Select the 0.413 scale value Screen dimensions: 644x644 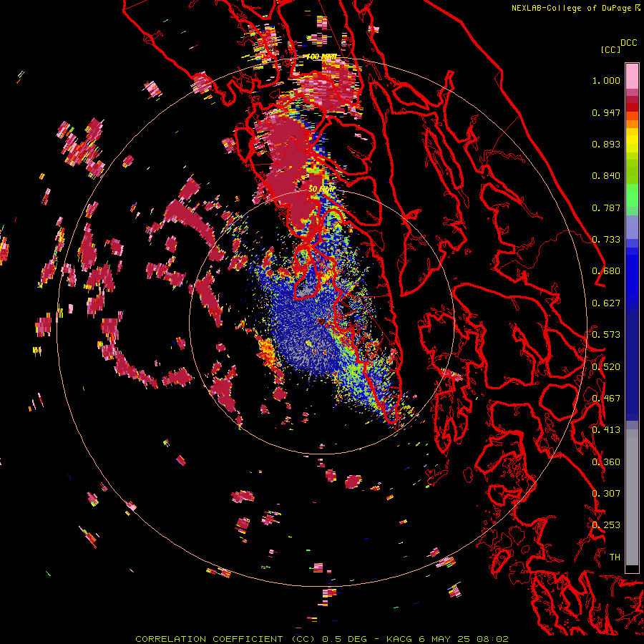click(606, 430)
